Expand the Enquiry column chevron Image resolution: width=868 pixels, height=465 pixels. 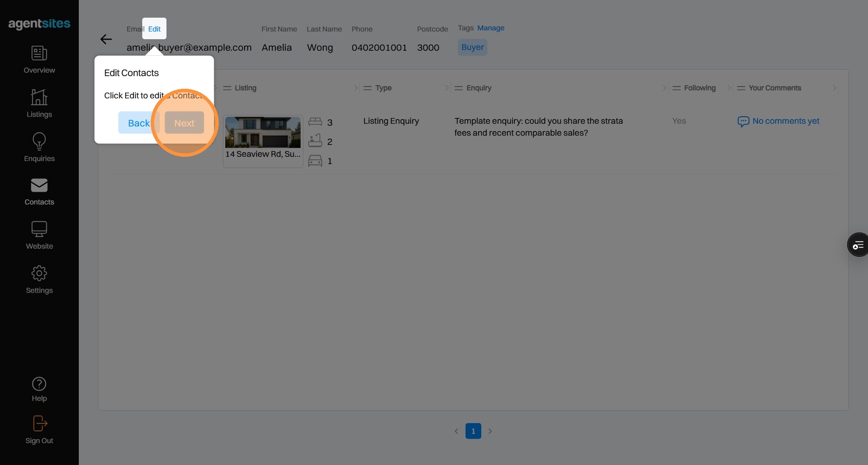point(664,88)
